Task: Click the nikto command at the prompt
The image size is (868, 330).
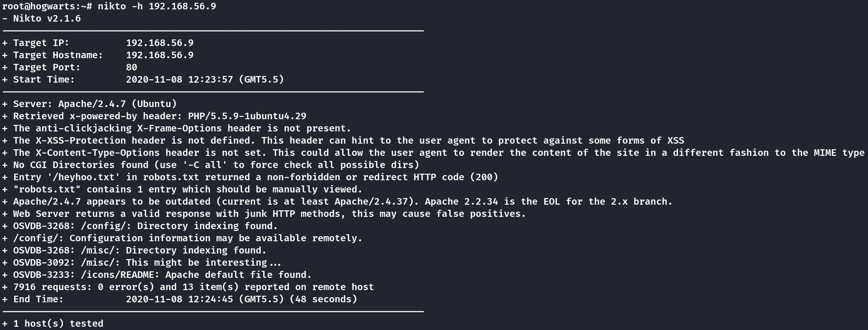Action: pos(157,6)
